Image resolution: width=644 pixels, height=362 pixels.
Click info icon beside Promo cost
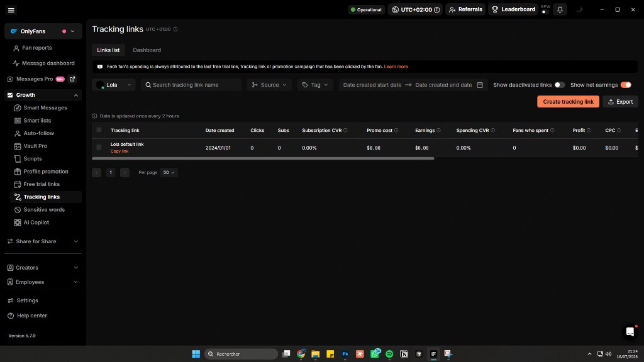pos(396,131)
